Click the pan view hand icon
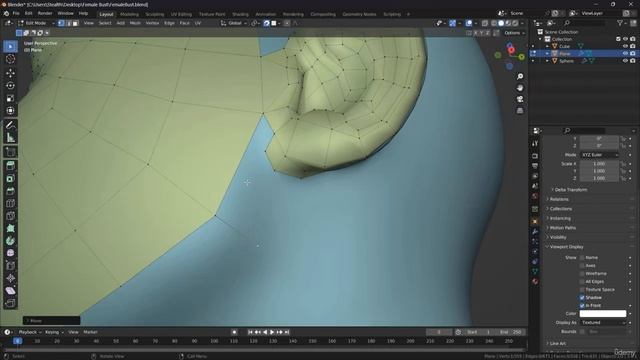Image resolution: width=640 pixels, height=360 pixels. pos(520,88)
